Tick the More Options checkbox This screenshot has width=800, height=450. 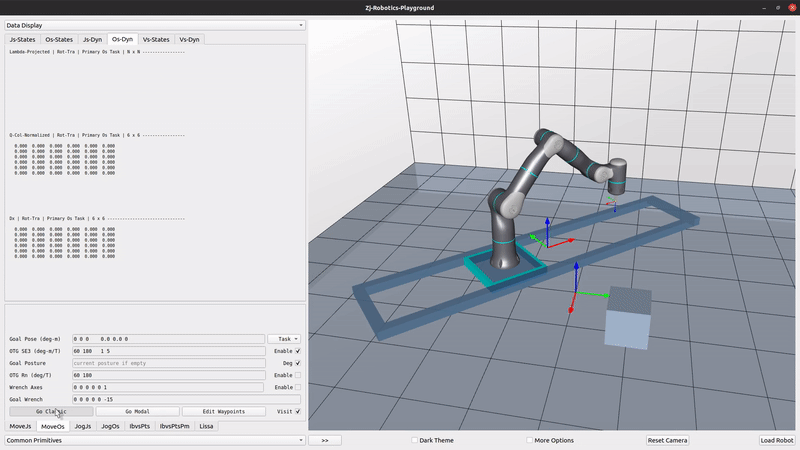pyautogui.click(x=528, y=440)
